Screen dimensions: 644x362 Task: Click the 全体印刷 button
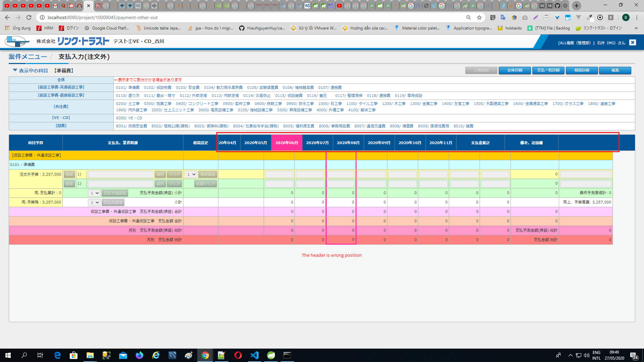515,70
